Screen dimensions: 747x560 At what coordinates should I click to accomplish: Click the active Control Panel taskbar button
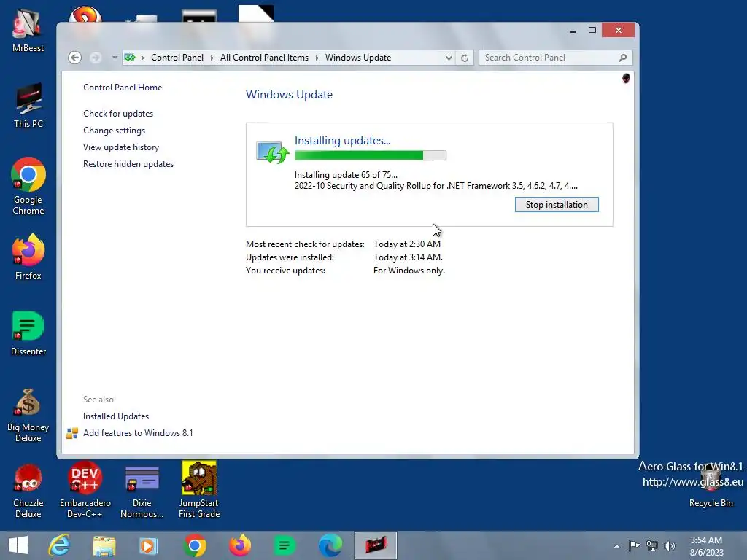click(376, 545)
